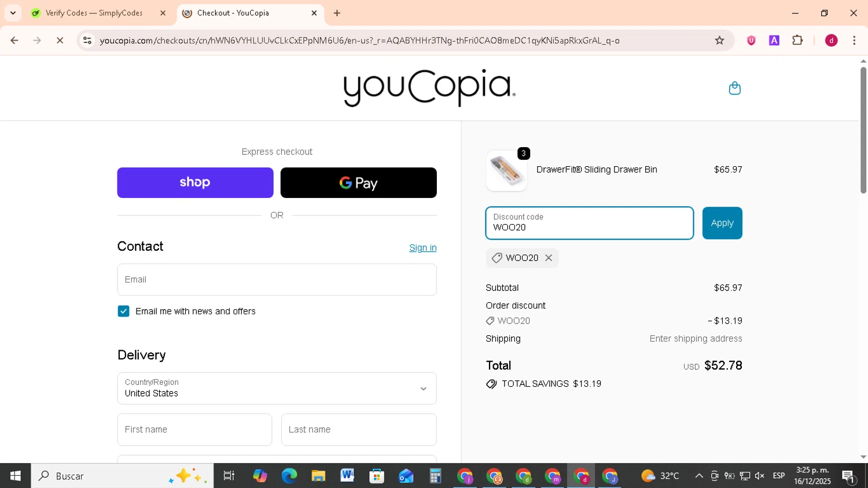Viewport: 868px width, 488px height.
Task: Open the Bitwarden shield extension icon
Action: tap(751, 41)
